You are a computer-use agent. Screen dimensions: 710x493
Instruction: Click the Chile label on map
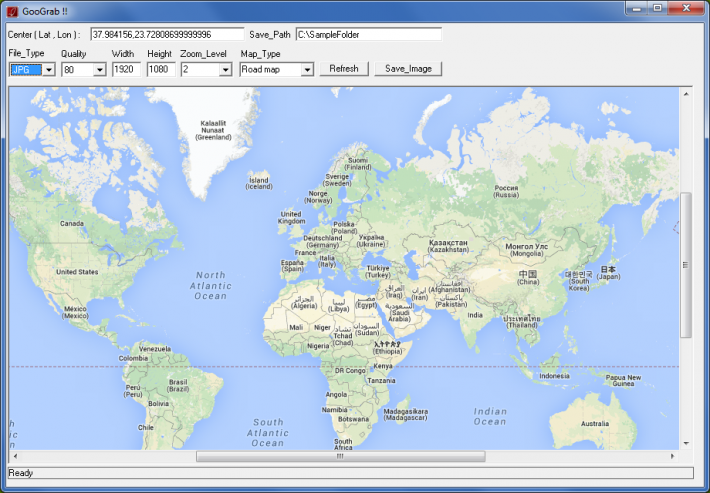[x=146, y=427]
